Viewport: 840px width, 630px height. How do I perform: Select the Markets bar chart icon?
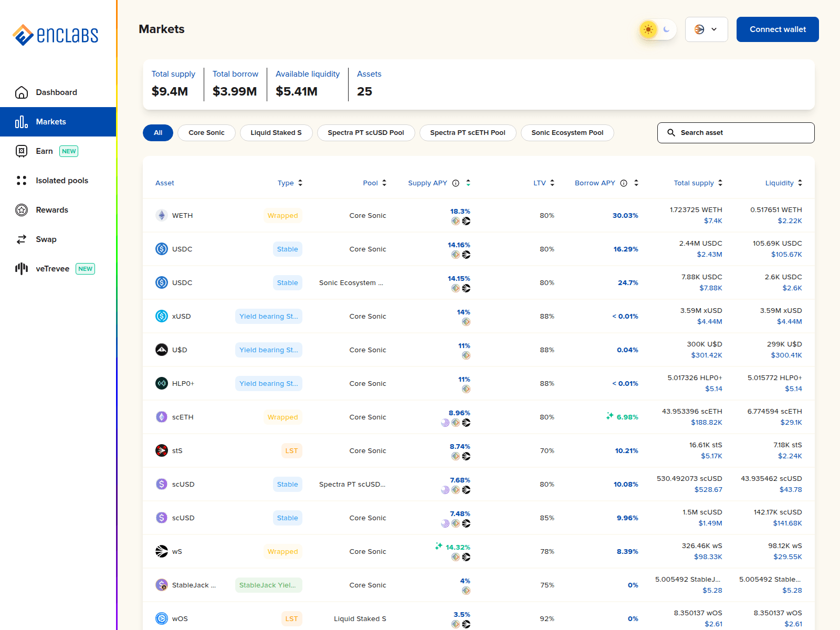tap(22, 122)
